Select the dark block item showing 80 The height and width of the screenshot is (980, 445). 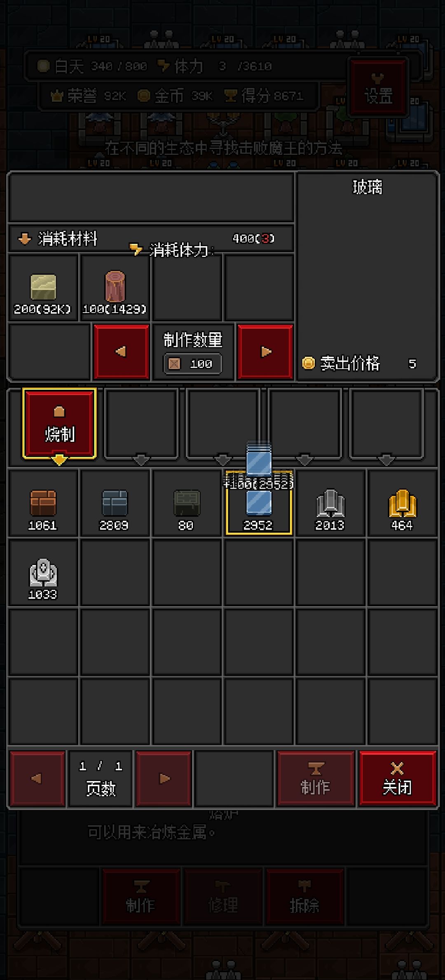click(187, 503)
